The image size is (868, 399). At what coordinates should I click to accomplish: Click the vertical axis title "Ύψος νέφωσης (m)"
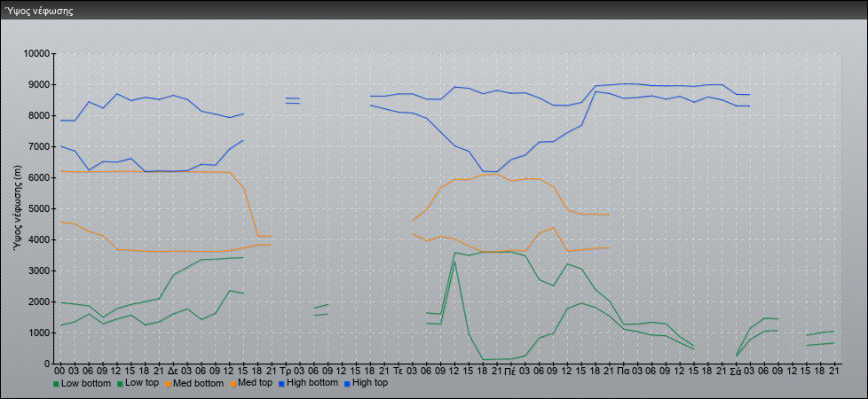18,208
